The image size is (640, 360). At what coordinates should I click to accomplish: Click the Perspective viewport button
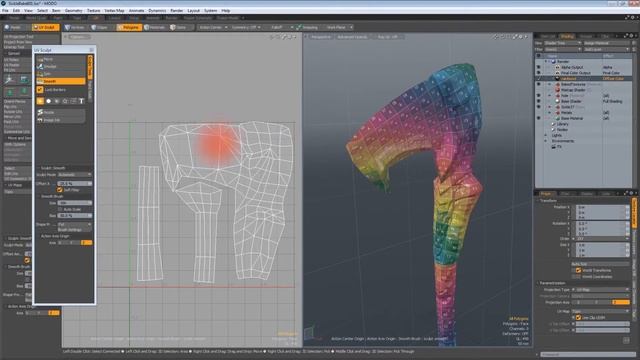[321, 37]
